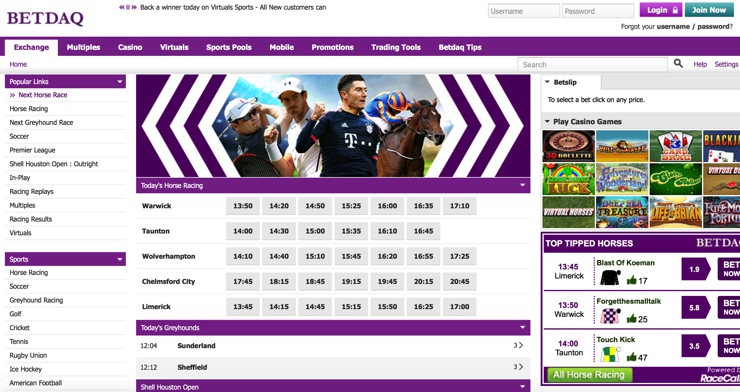Open the Deep Sea Treasure game
Viewport: 740px width, 392px height.
pyautogui.click(x=622, y=212)
